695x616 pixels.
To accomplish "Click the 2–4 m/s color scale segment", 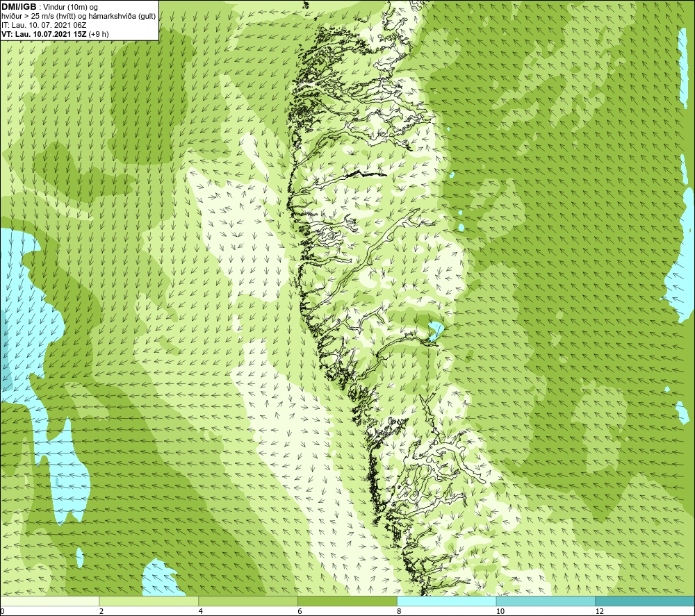I will (149, 601).
